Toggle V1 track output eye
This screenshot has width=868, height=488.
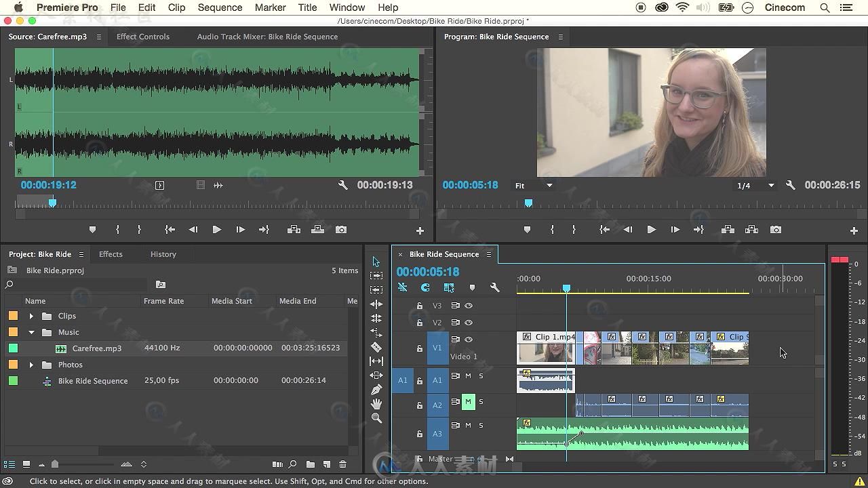(469, 340)
